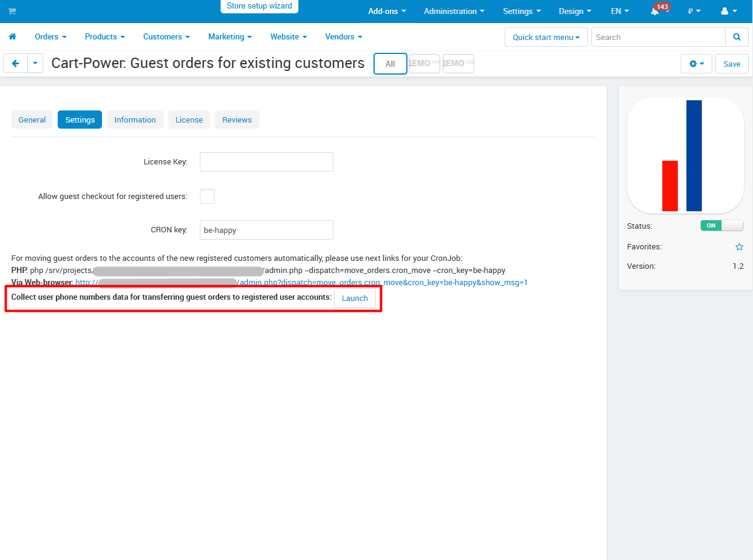Open the Customers menu
This screenshot has width=753, height=560.
(166, 36)
